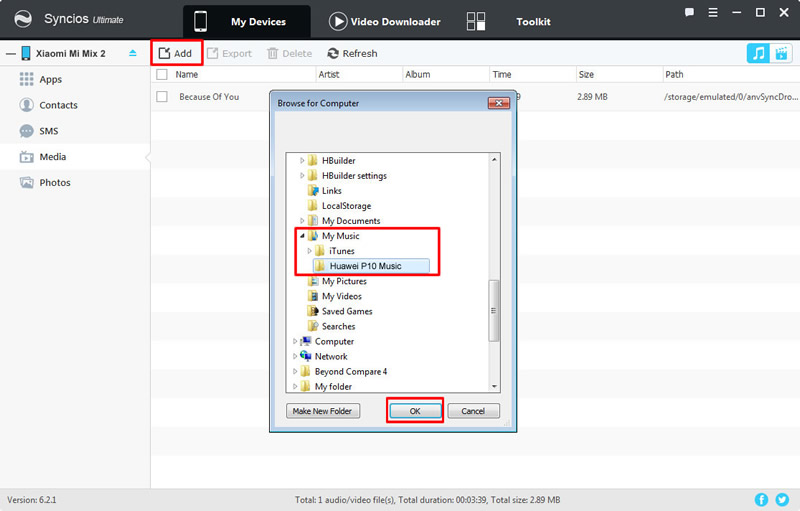
Task: Click the folder tree scroll down arrow
Action: 494,387
